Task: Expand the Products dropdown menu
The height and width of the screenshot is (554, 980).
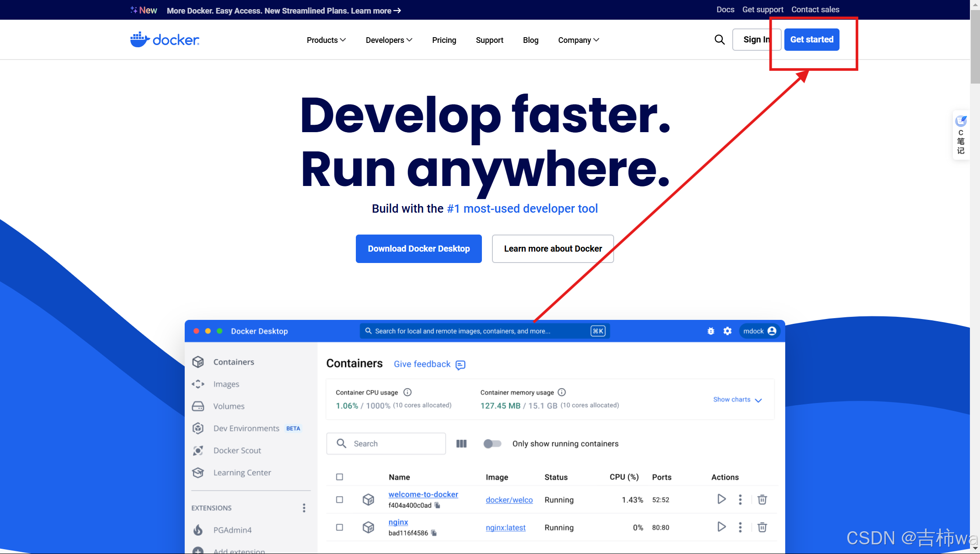Action: pyautogui.click(x=326, y=40)
